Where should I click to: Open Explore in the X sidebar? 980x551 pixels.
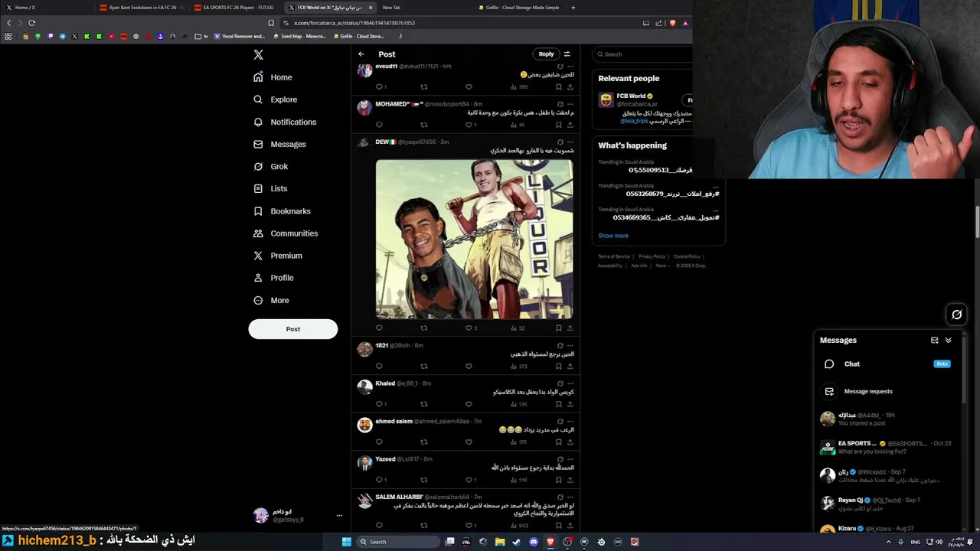(x=275, y=99)
